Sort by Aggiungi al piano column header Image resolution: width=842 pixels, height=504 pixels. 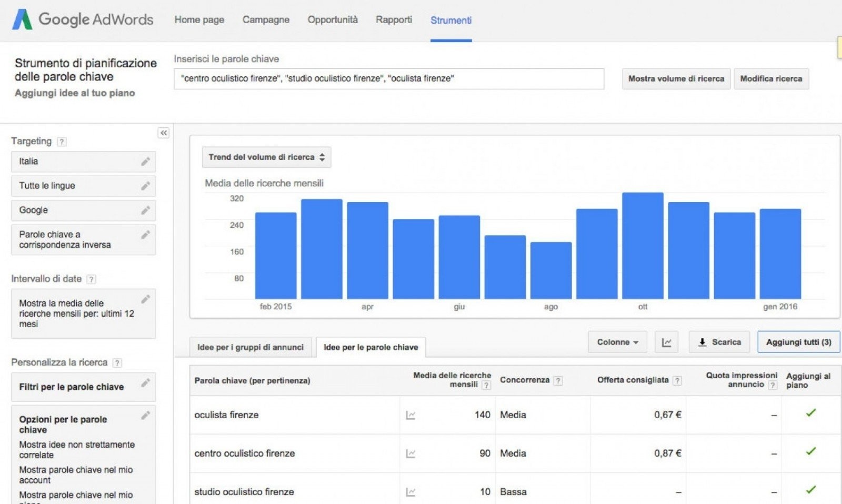point(808,380)
